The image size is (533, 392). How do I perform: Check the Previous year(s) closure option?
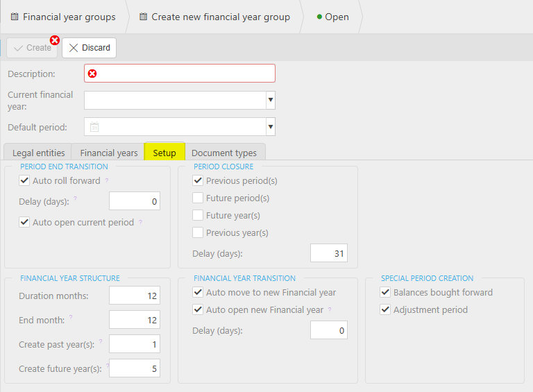click(198, 232)
